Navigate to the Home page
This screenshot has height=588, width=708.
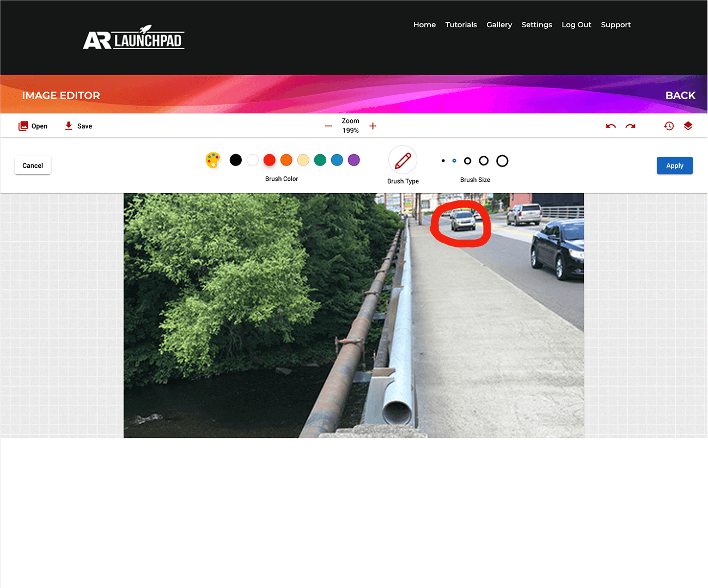(x=424, y=24)
